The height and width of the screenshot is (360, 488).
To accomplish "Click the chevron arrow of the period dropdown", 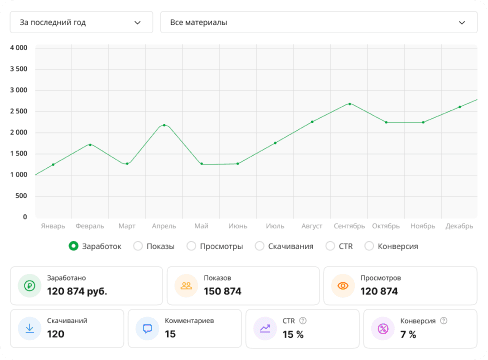I will 137,23.
